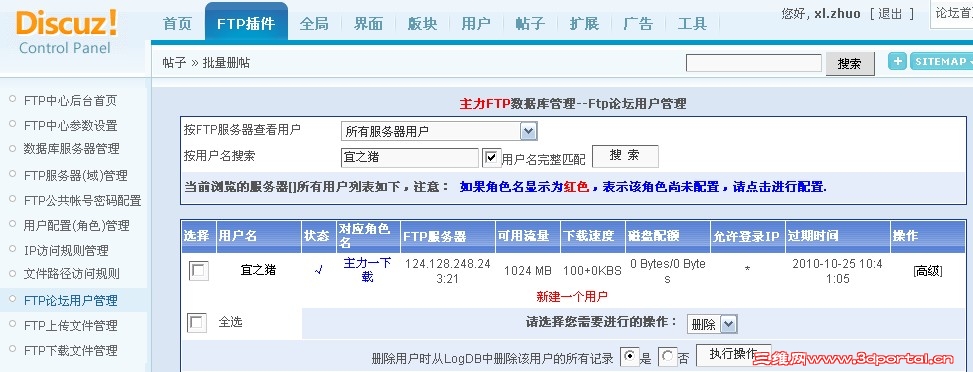This screenshot has height=372, width=973.
Task: Open FTP服务器(域)管理 in sidebar
Action: (76, 176)
